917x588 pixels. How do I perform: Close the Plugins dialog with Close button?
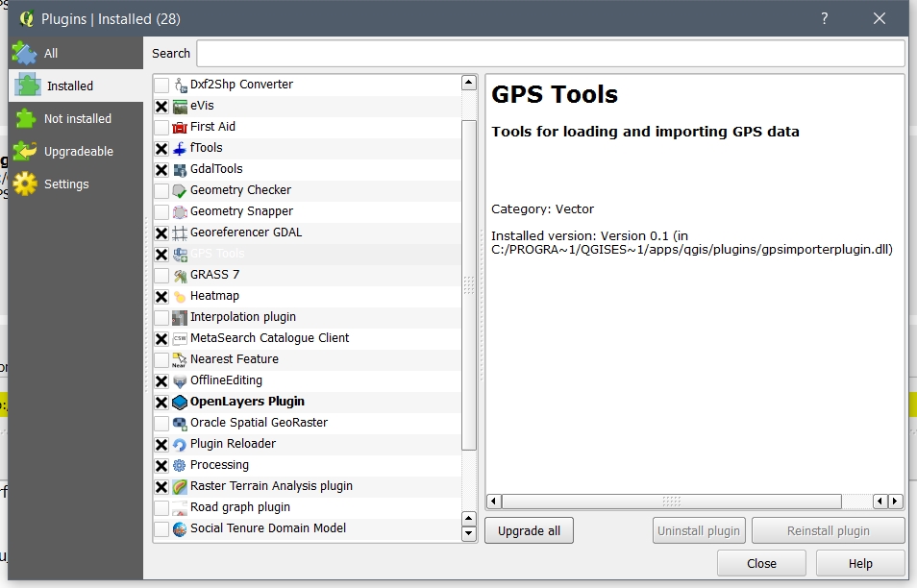[x=761, y=563]
